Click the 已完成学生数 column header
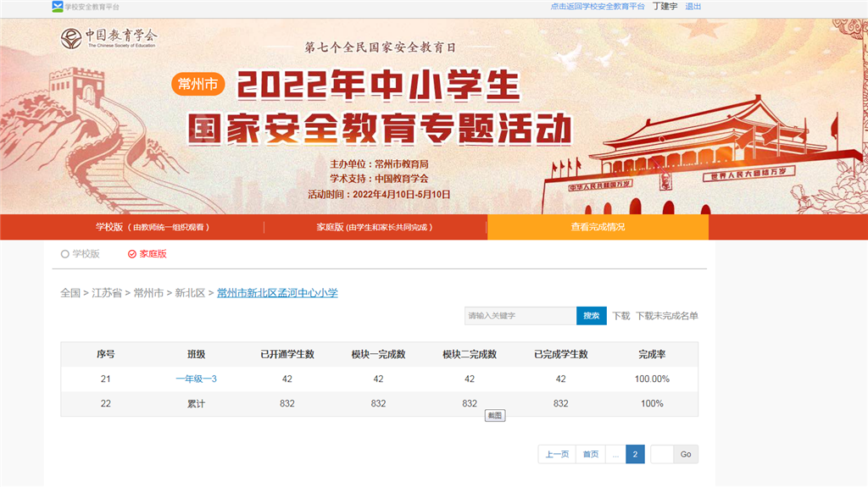This screenshot has width=868, height=487. pos(561,354)
